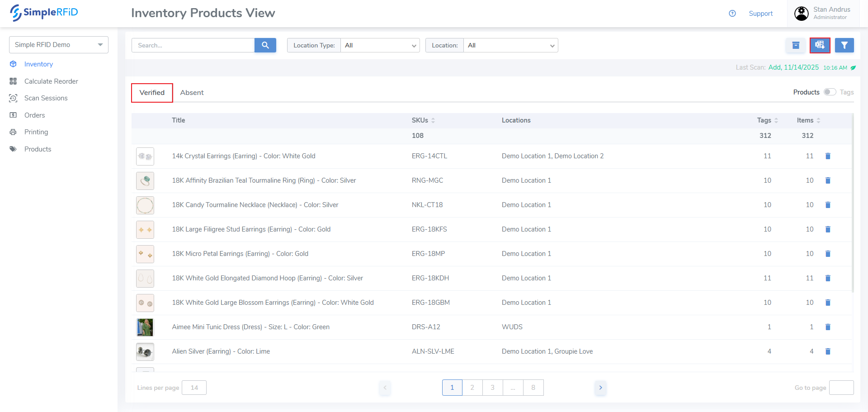Go to page 2 of results
The height and width of the screenshot is (412, 868).
[x=472, y=388]
